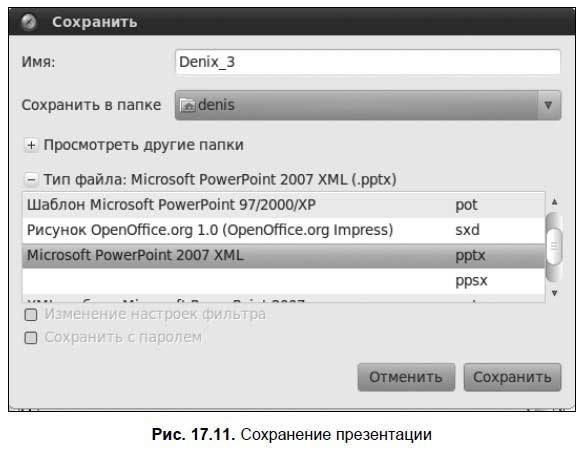Click the home folder icon beside denis
This screenshot has width=583, height=450.
pos(187,106)
